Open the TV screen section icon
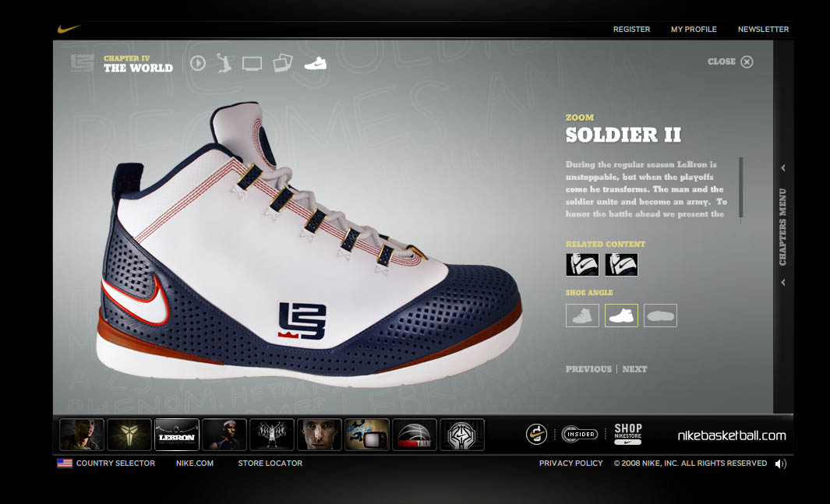 click(x=252, y=64)
